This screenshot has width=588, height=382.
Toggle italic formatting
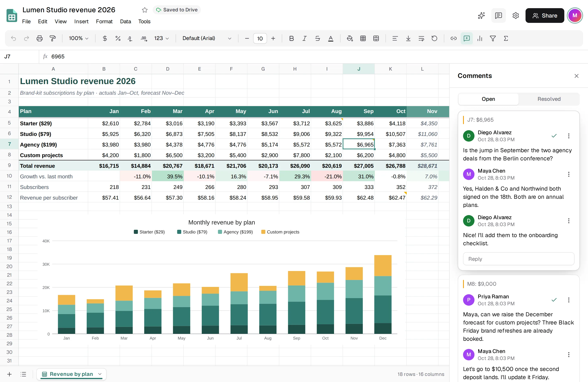point(305,38)
